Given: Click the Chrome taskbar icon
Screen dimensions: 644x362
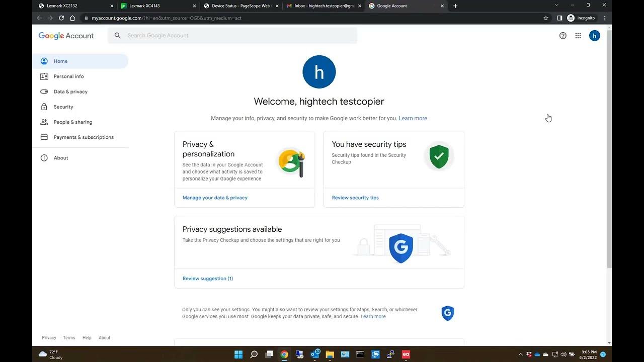Looking at the screenshot, I should [284, 354].
